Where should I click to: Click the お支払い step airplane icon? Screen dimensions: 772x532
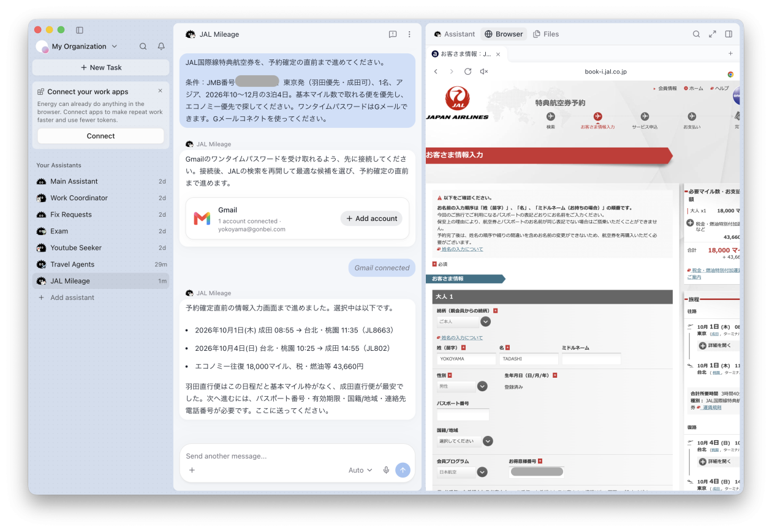tap(692, 116)
